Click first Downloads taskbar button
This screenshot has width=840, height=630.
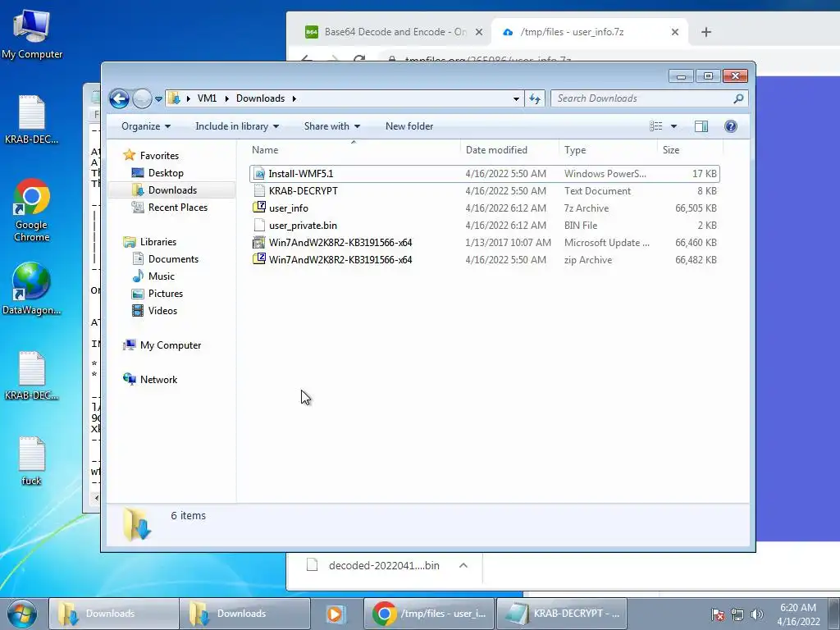(113, 614)
